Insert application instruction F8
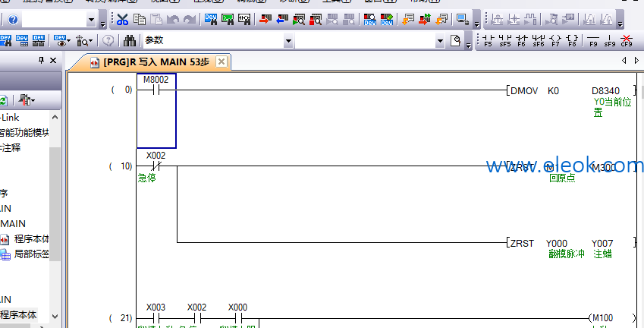644x328 pixels. pos(573,40)
